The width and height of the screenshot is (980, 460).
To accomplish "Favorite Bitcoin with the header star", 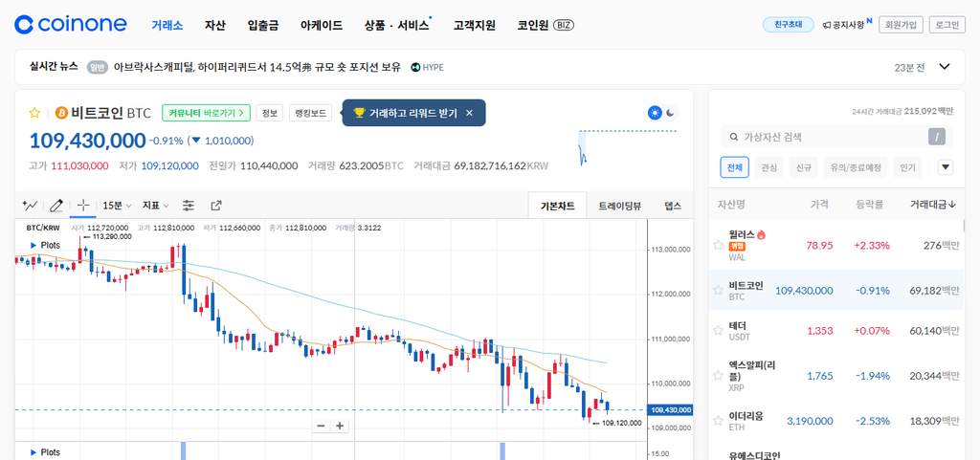I will click(35, 113).
